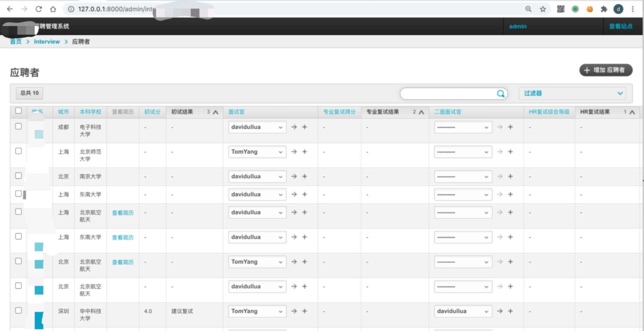Sort by the 本科学校 column header
644x331 pixels.
click(90, 112)
